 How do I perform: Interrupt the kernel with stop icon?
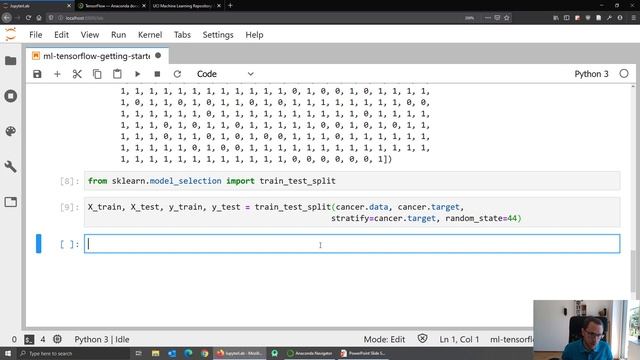tap(157, 74)
